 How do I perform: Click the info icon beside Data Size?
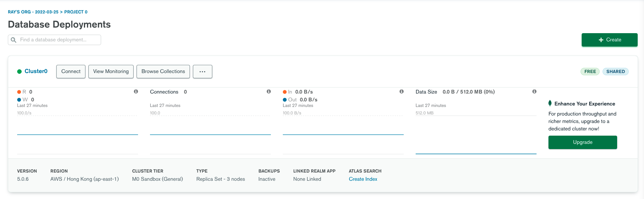[x=534, y=92]
